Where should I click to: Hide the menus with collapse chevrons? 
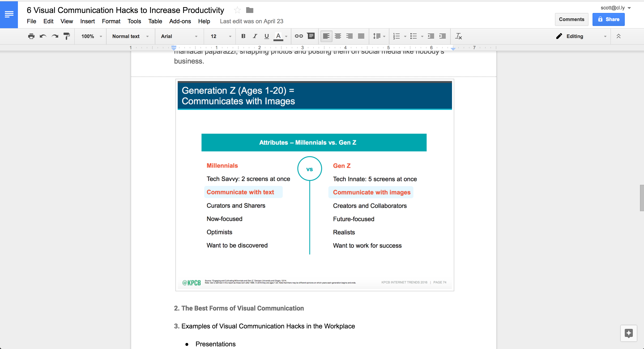[618, 36]
